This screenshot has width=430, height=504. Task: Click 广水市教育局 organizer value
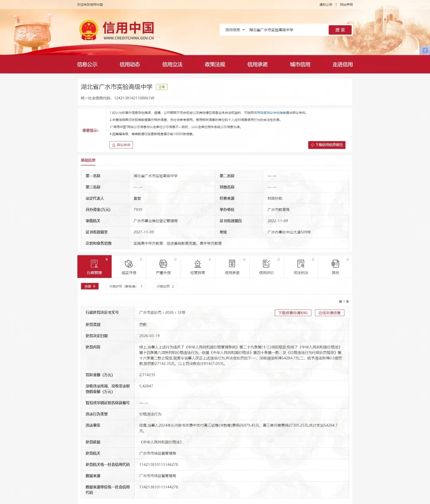coord(279,210)
